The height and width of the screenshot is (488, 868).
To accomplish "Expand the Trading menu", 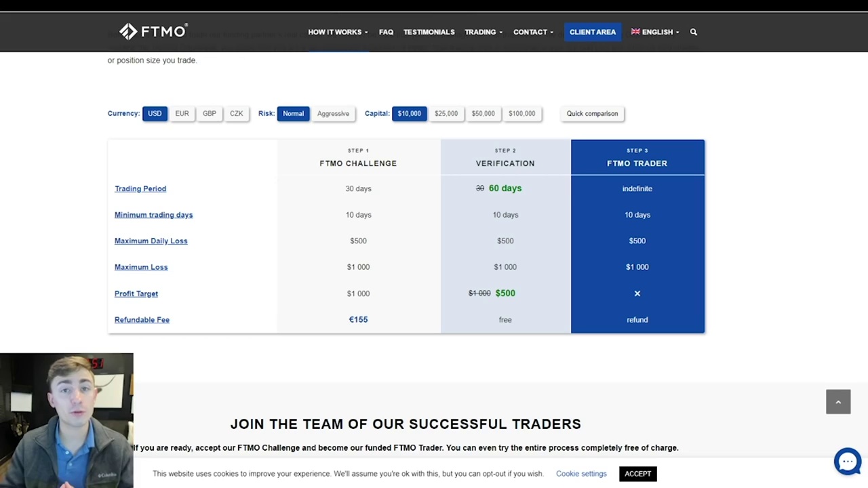I will coord(484,32).
